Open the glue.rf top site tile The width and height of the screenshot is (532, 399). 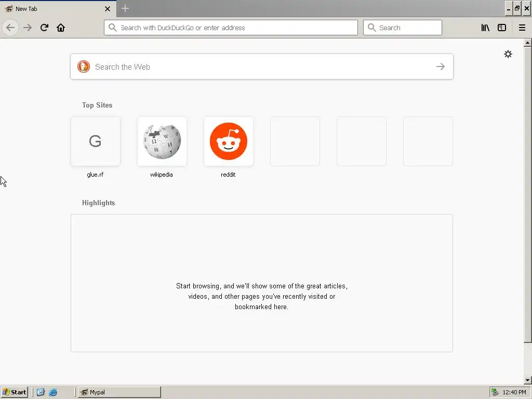point(96,141)
